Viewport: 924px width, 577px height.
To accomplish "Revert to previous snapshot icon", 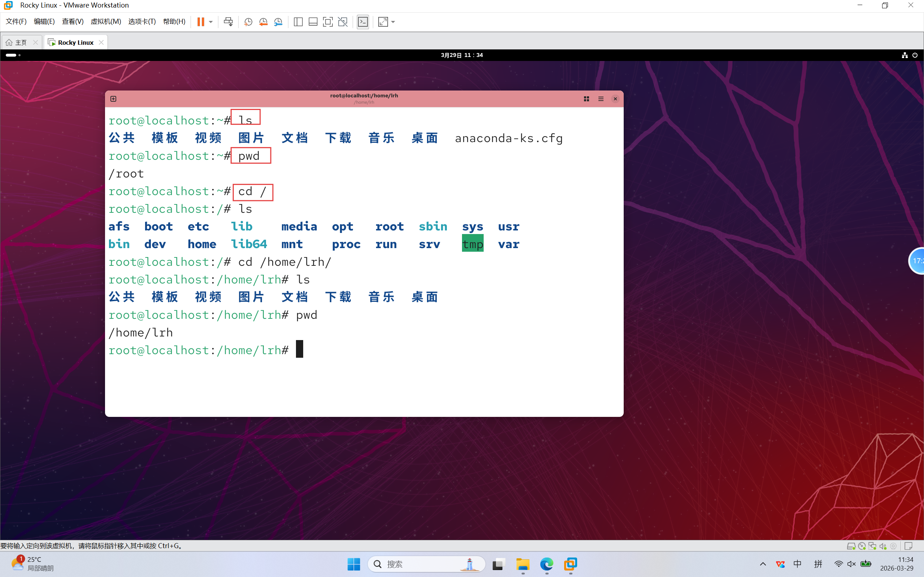I will [x=263, y=22].
